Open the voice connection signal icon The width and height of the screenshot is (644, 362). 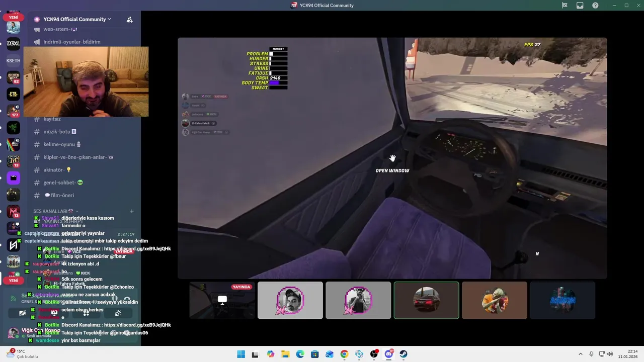click(14, 298)
